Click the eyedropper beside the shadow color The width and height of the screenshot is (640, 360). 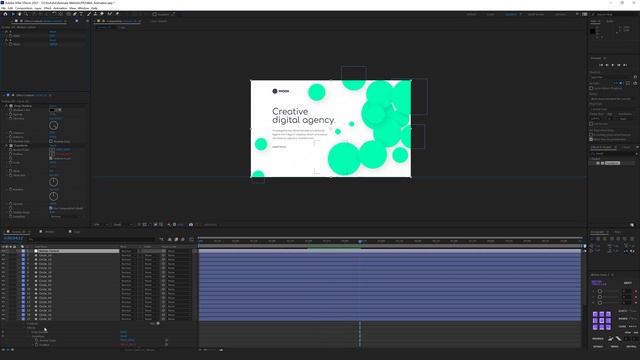pyautogui.click(x=60, y=110)
